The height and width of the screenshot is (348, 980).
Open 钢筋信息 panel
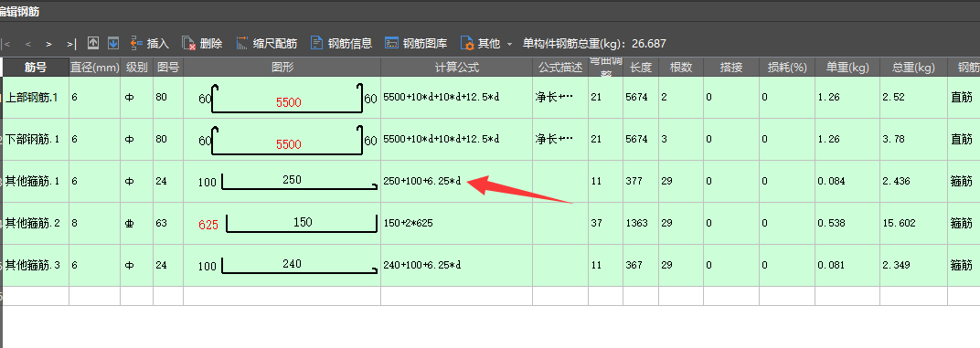(x=341, y=43)
